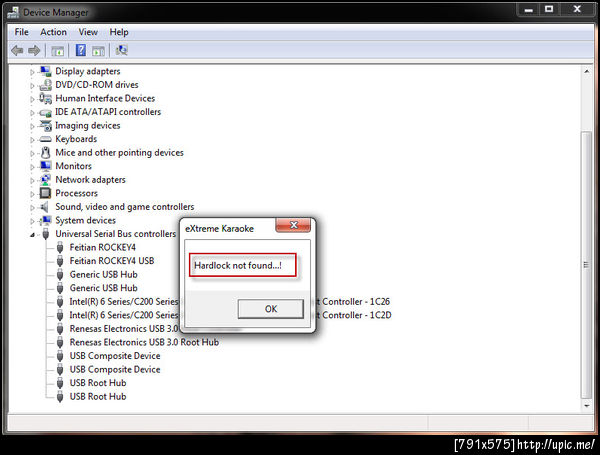
Task: Click the Universal Serial Bus controllers icon
Action: coord(46,234)
